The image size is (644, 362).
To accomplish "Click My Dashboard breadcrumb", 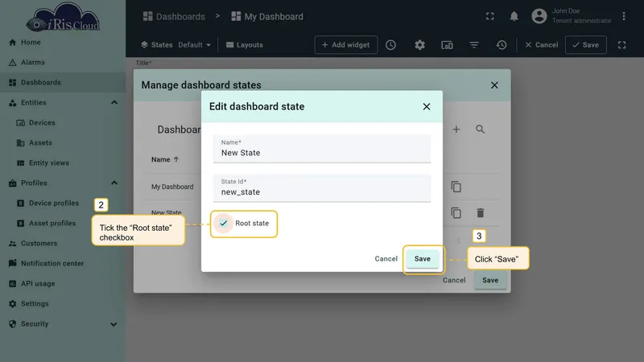I will coord(267,16).
